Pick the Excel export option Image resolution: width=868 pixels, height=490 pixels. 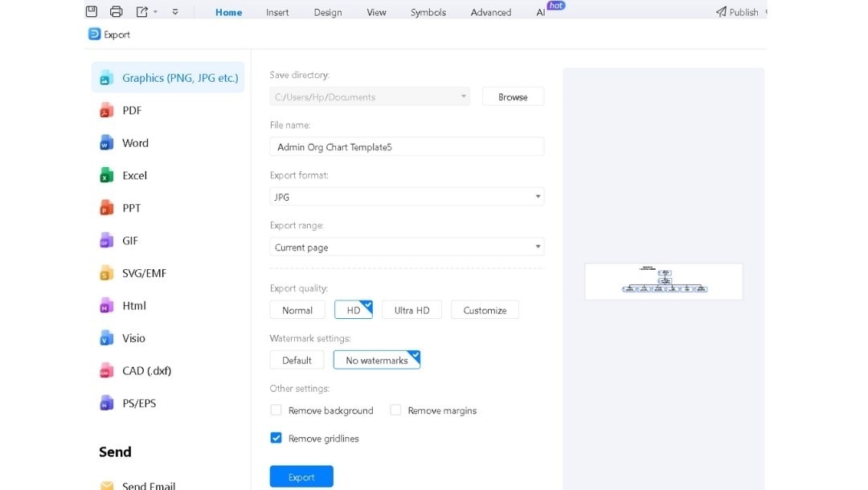(134, 175)
